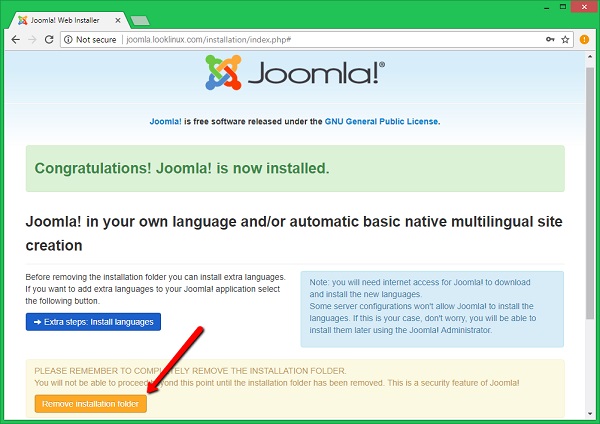Click Remove installation folder button
The height and width of the screenshot is (424, 600).
(x=91, y=404)
